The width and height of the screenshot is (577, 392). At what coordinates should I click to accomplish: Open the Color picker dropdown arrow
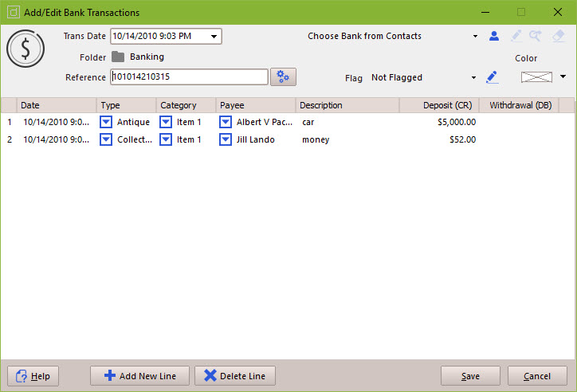tap(563, 76)
